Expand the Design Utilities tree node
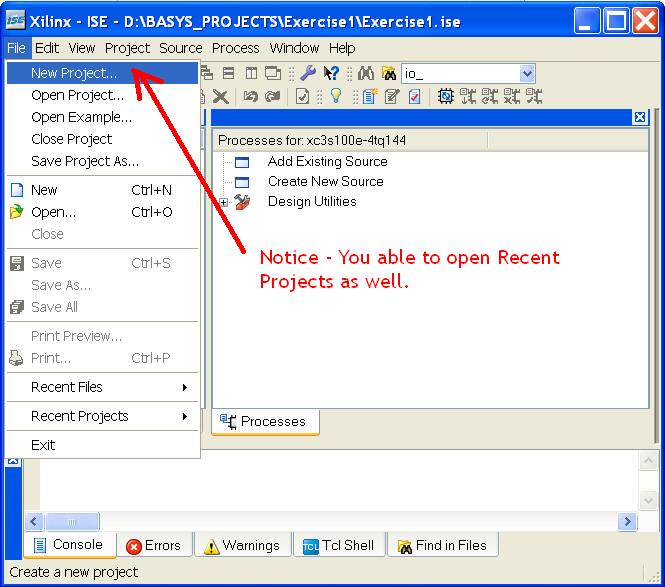 coord(224,203)
